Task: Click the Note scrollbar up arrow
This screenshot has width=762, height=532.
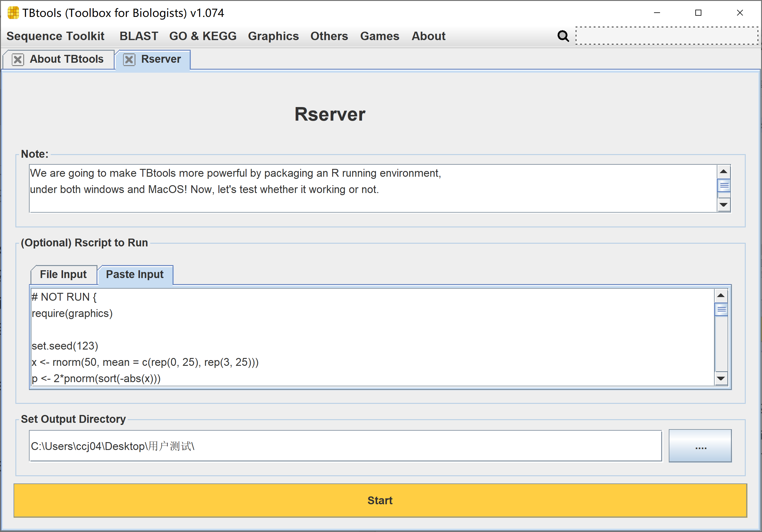Action: (x=723, y=172)
